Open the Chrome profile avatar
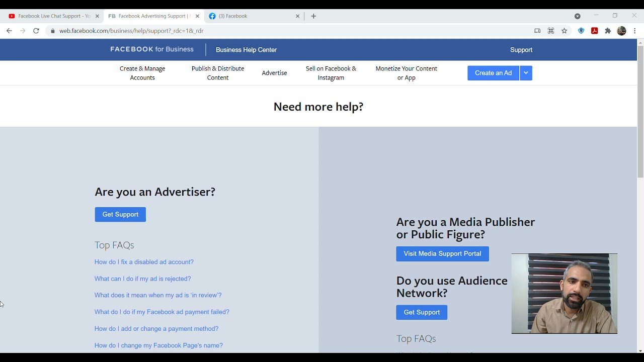 tap(621, 31)
